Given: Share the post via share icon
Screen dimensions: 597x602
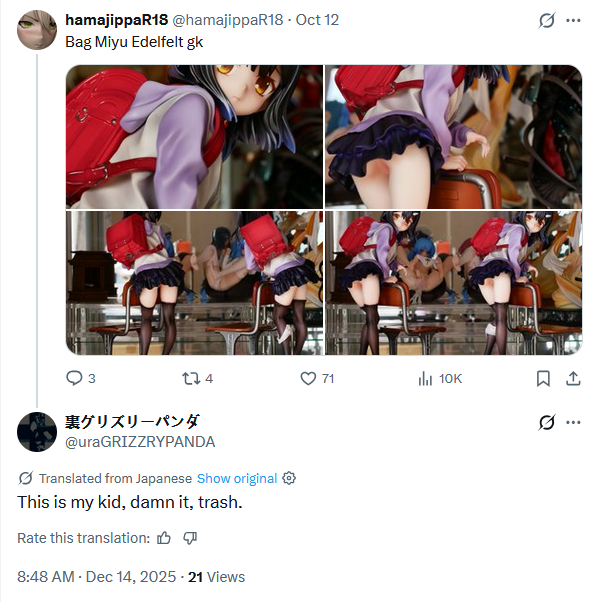Looking at the screenshot, I should pos(573,379).
